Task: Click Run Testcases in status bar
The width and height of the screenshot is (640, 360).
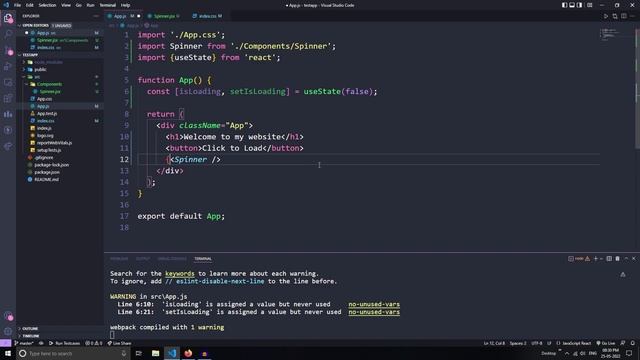Action: coord(64,343)
